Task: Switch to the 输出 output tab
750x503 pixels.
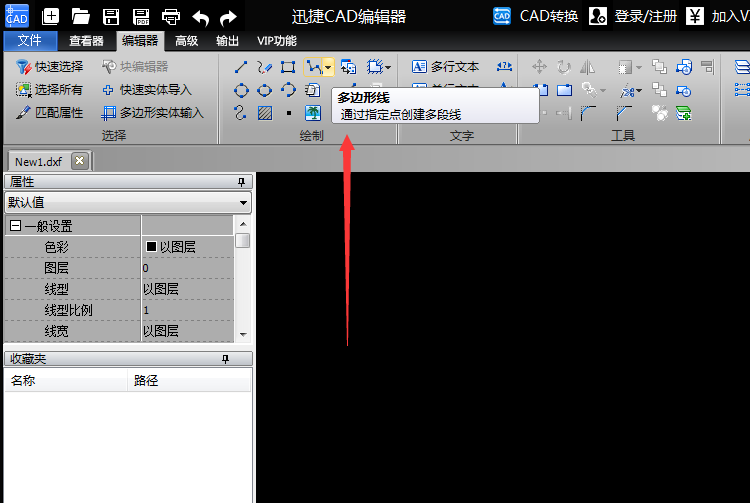Action: (227, 41)
